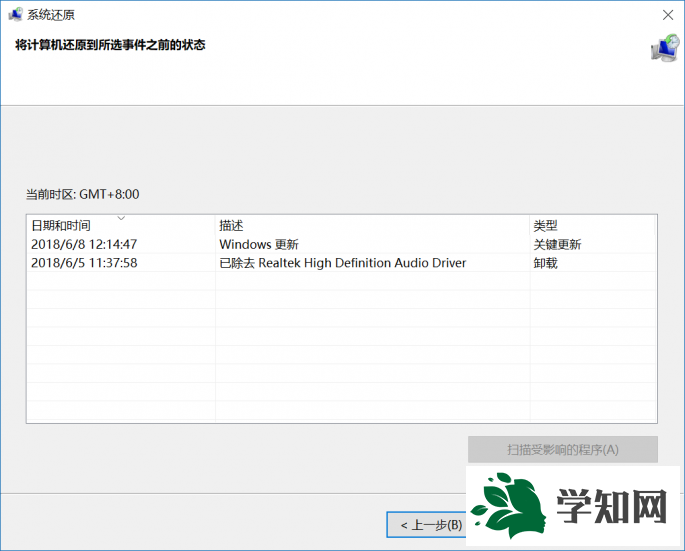Click the 卸载 type cell
Viewport: 685px width, 551px height.
(x=545, y=263)
